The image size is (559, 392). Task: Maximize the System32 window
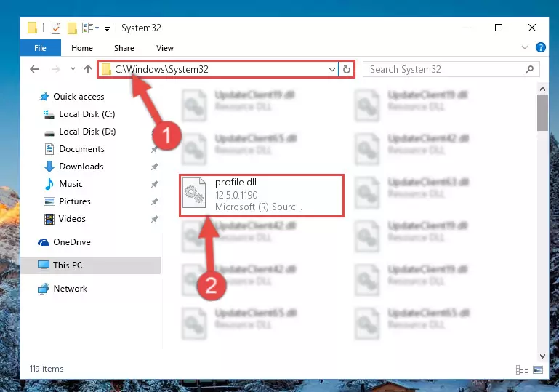pos(499,28)
